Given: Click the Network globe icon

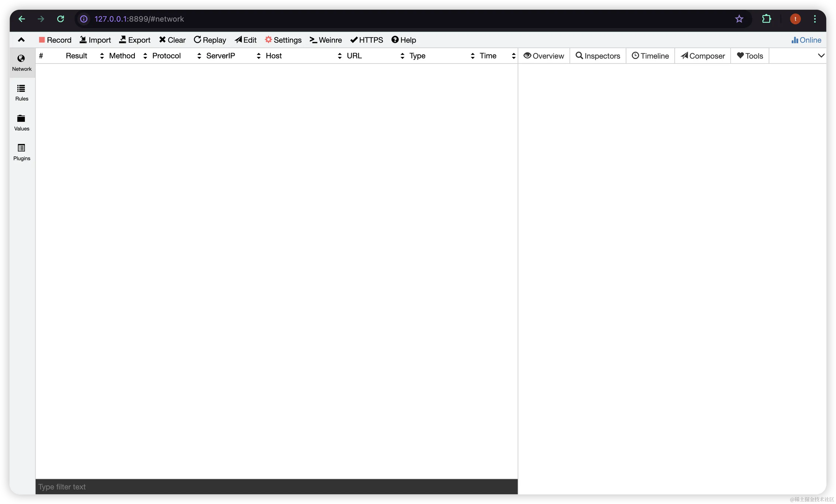Looking at the screenshot, I should (x=21, y=58).
